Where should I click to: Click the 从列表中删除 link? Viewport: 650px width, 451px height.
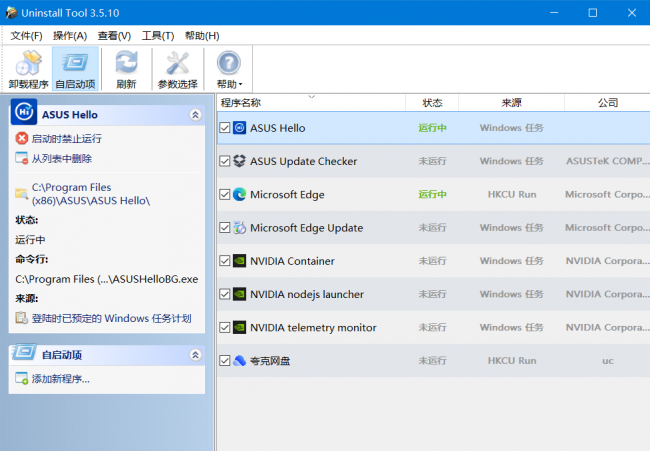pyautogui.click(x=62, y=158)
